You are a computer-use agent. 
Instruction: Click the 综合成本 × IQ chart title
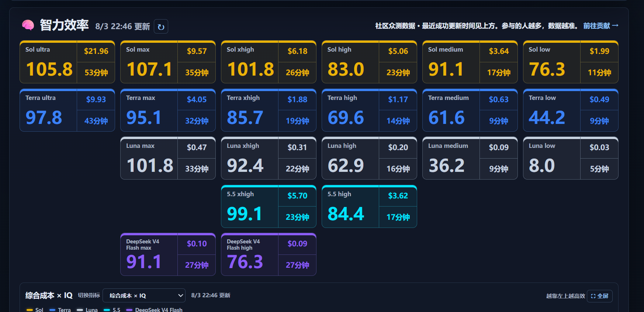[49, 295]
